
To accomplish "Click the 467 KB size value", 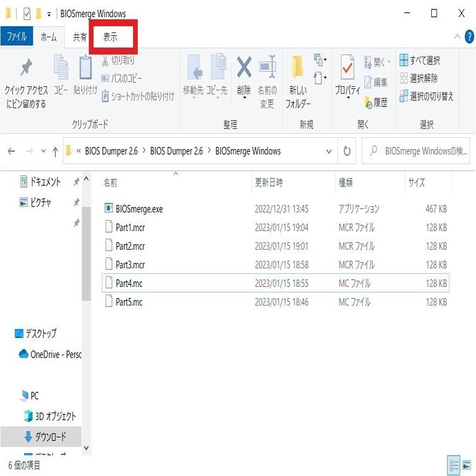I will pyautogui.click(x=436, y=208).
